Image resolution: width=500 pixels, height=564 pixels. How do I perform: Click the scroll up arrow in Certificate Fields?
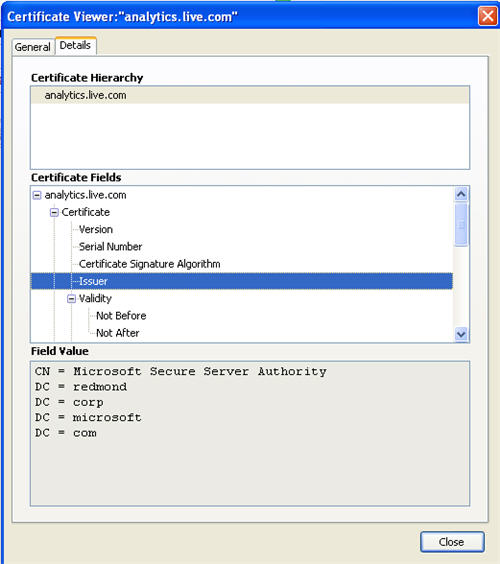click(461, 194)
